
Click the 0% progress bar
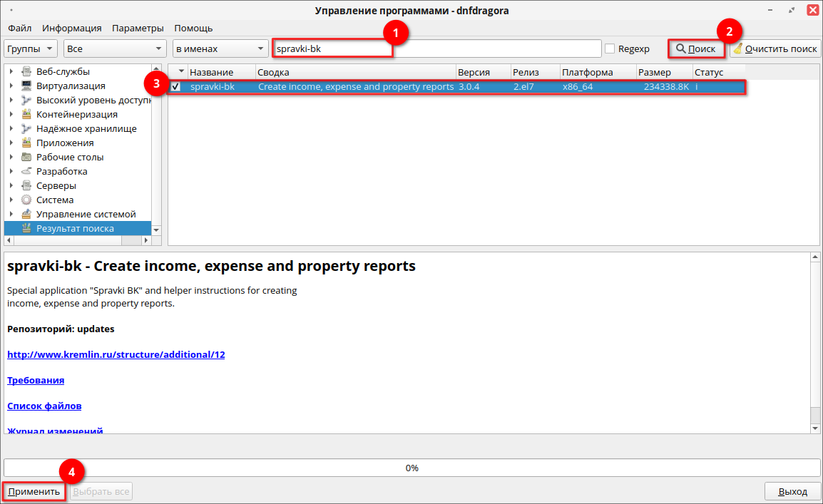pyautogui.click(x=411, y=468)
